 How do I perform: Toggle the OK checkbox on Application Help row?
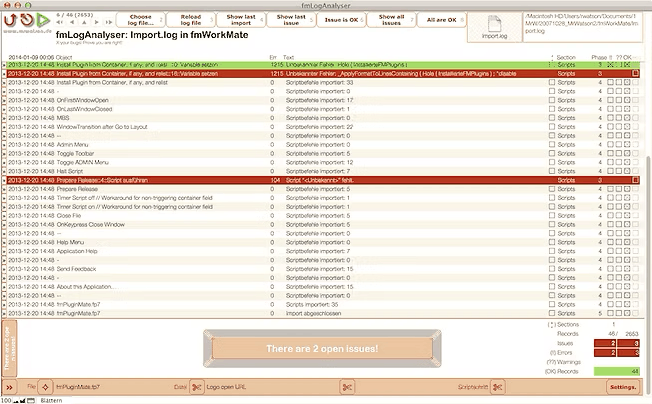pos(627,251)
